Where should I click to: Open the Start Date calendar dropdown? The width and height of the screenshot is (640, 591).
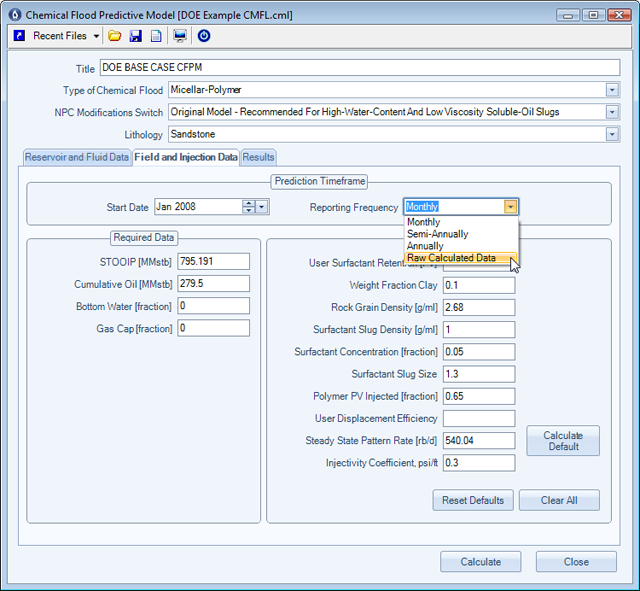(262, 207)
